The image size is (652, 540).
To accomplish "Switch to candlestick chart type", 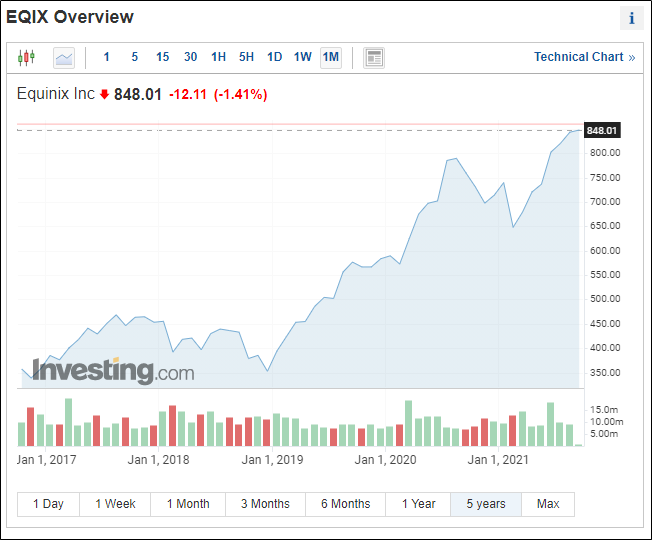I will tap(26, 57).
